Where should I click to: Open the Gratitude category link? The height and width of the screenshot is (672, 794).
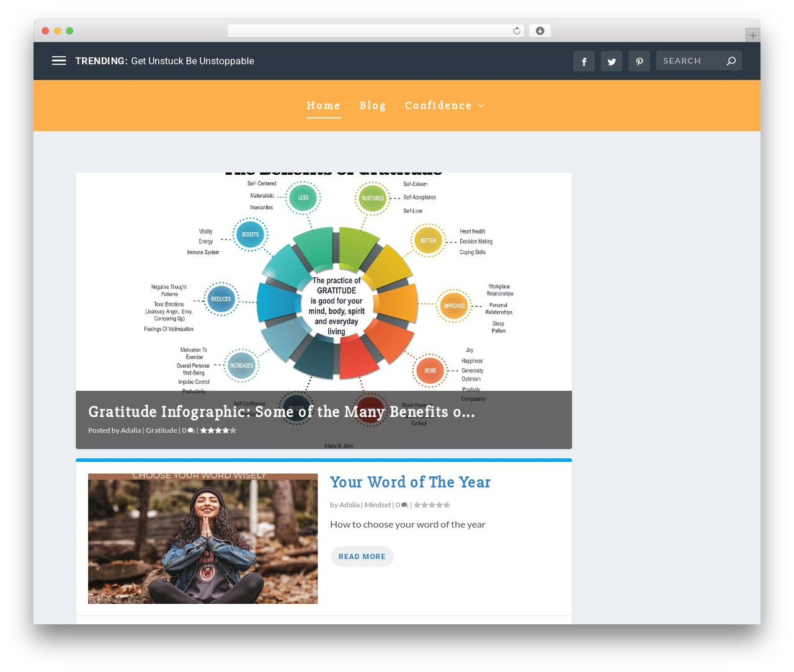click(x=161, y=430)
